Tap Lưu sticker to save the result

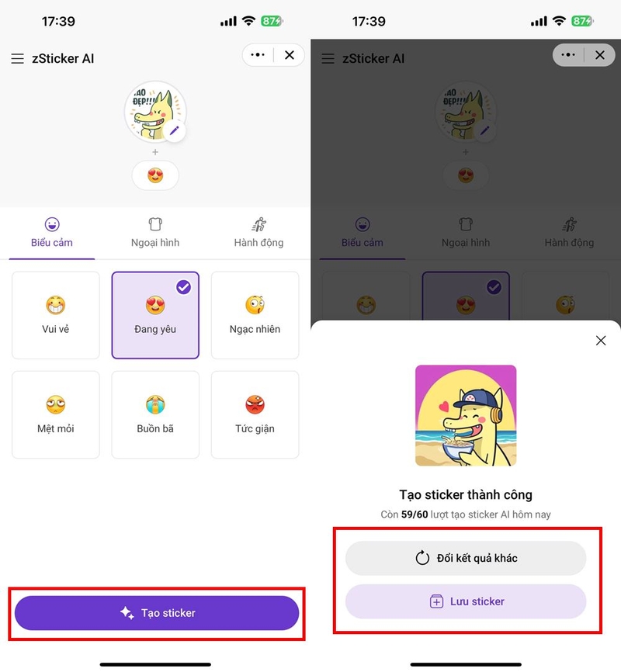(467, 601)
